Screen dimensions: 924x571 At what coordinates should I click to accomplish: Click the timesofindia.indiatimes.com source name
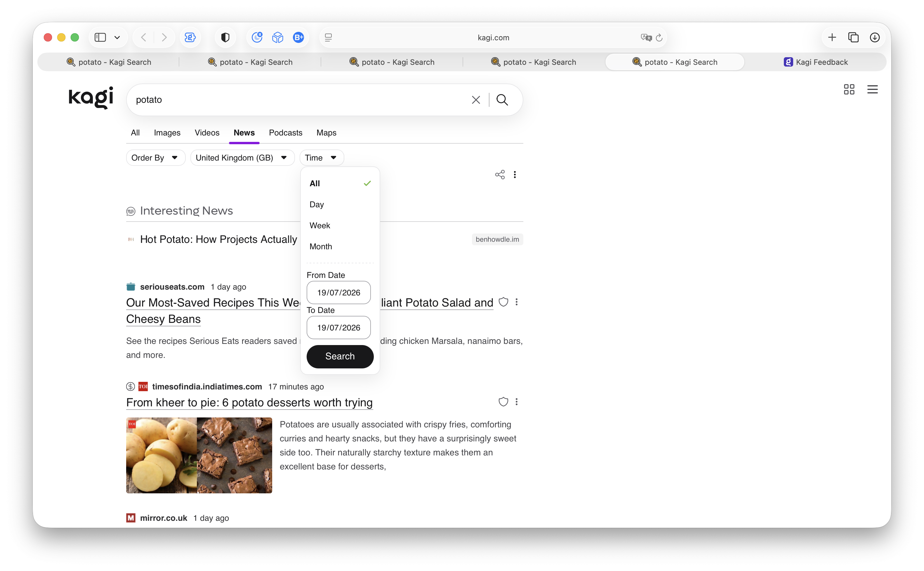pyautogui.click(x=207, y=387)
